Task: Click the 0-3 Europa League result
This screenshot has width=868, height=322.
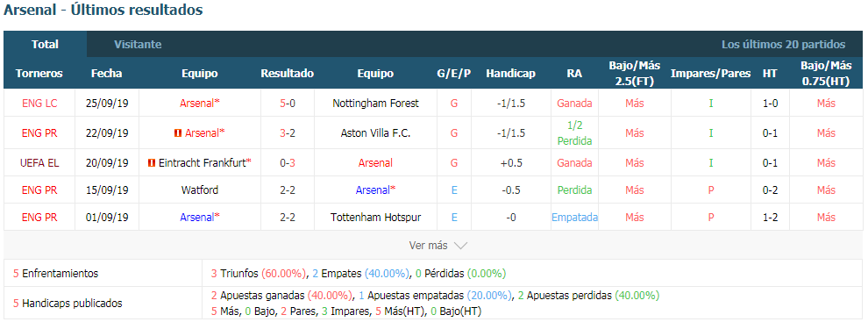Action: [x=288, y=163]
